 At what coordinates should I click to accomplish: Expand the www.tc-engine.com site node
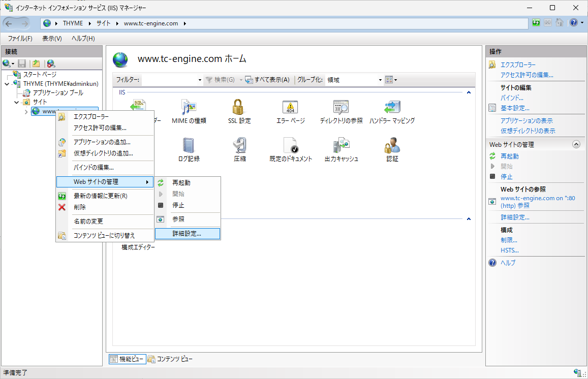click(26, 112)
